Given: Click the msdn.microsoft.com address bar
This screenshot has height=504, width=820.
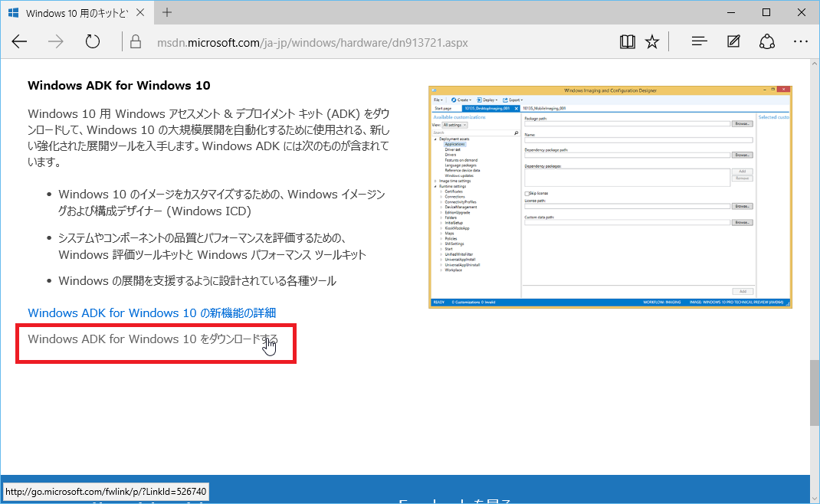Looking at the screenshot, I should point(312,42).
